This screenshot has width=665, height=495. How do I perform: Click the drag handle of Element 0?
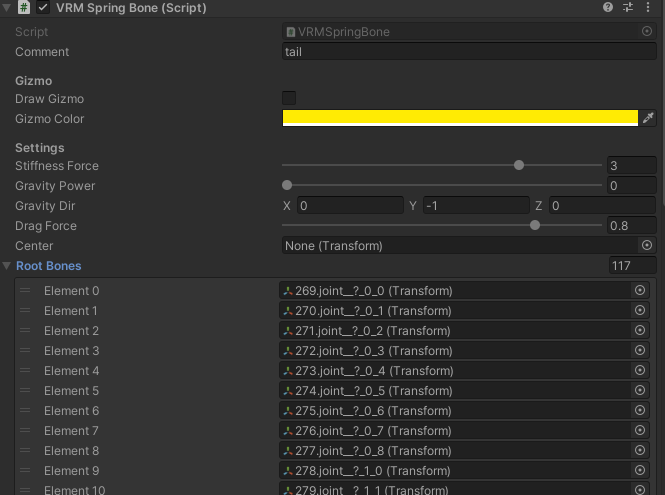tap(25, 291)
